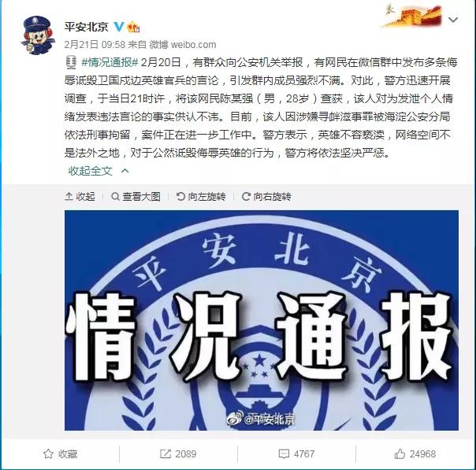Click the blue V verification badge
This screenshot has height=470, width=476.
(x=119, y=27)
